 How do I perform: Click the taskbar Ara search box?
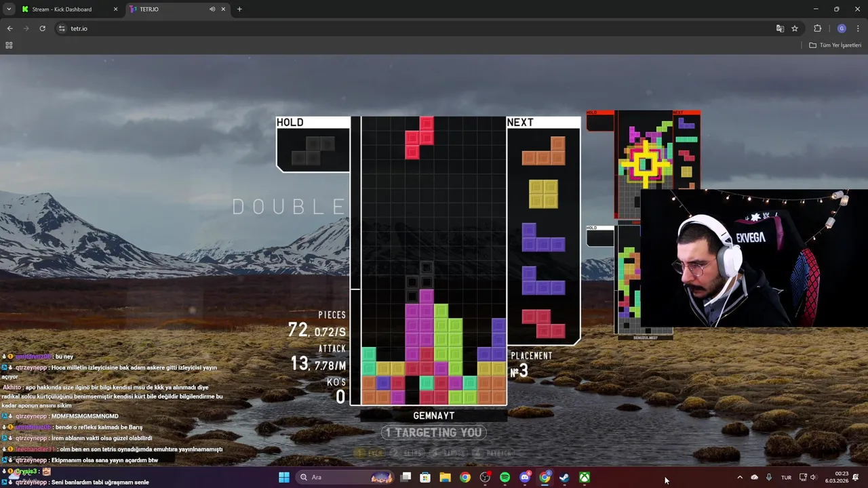click(346, 477)
